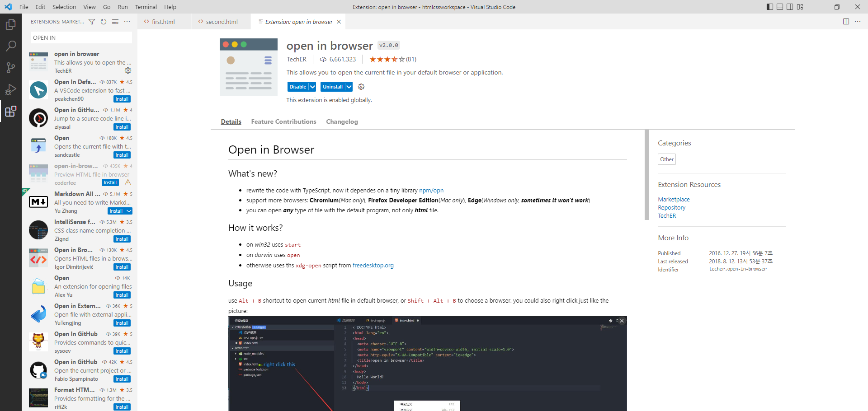Open the freedesktop.org link
Viewport: 868px width, 411px height.
point(373,265)
